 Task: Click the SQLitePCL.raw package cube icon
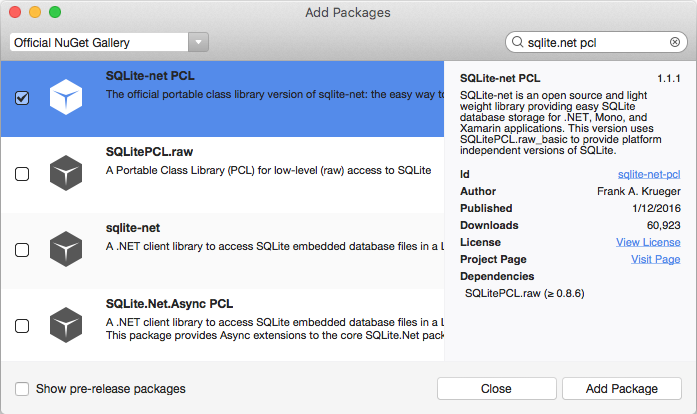pos(66,173)
